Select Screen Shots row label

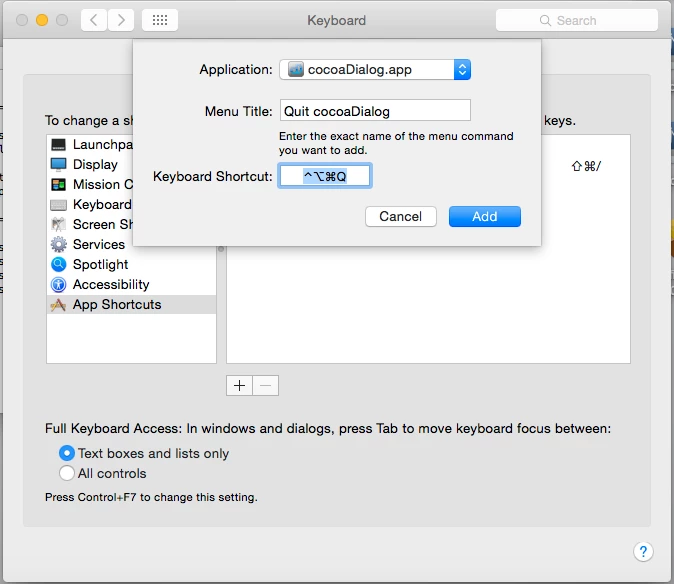coord(103,224)
